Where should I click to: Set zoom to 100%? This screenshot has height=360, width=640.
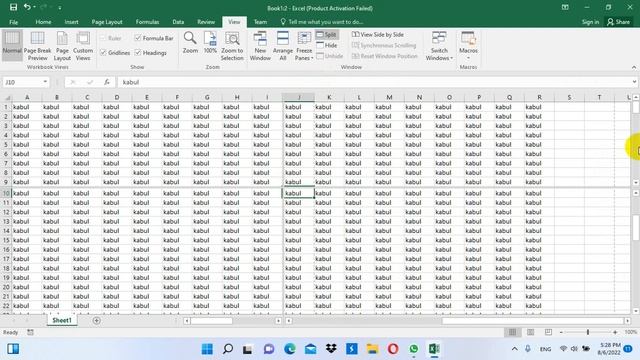(x=210, y=42)
